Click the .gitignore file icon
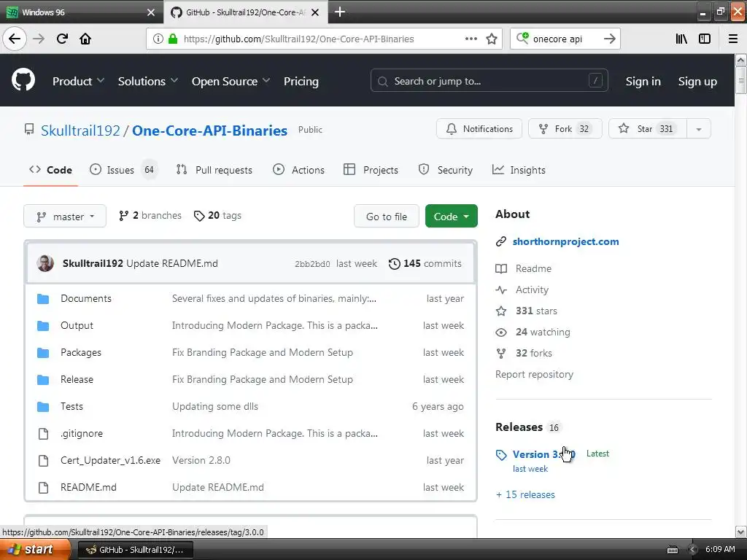Viewport: 747px width, 560px height. [x=43, y=434]
